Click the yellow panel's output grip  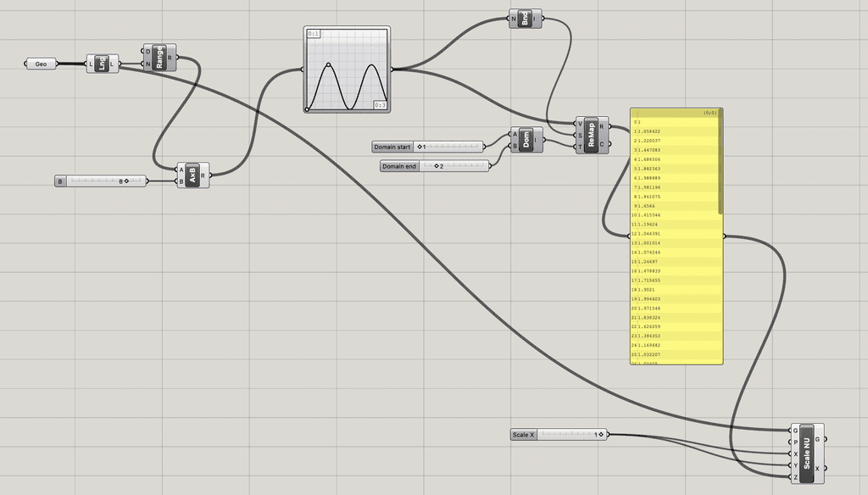[x=724, y=236]
